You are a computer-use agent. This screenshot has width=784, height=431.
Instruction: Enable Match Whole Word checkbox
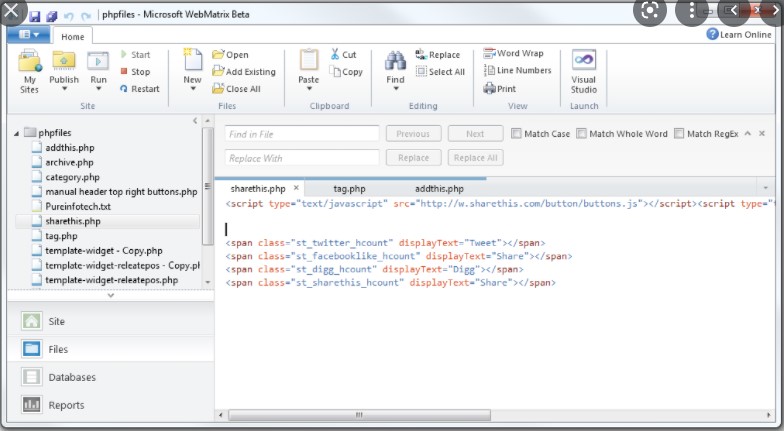coord(581,134)
